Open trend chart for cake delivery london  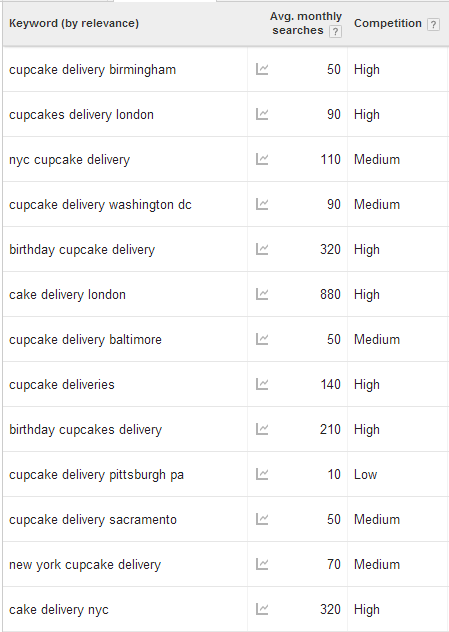262,295
